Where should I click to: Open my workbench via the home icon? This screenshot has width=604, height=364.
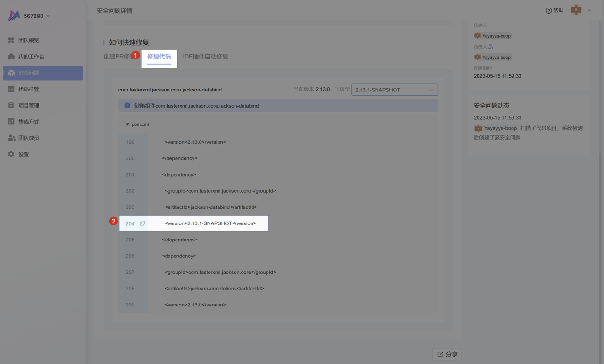tap(11, 57)
